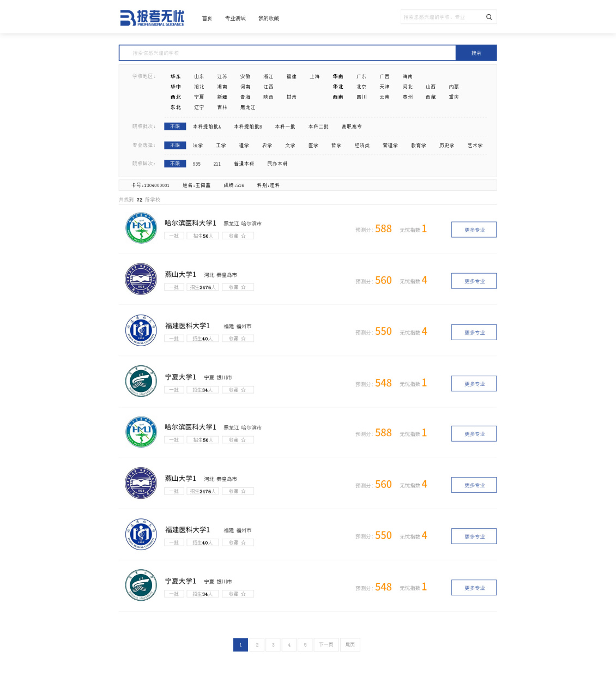
Task: Expand 更多专业 for the second 哈尔滨医科大学1
Action: click(x=474, y=434)
